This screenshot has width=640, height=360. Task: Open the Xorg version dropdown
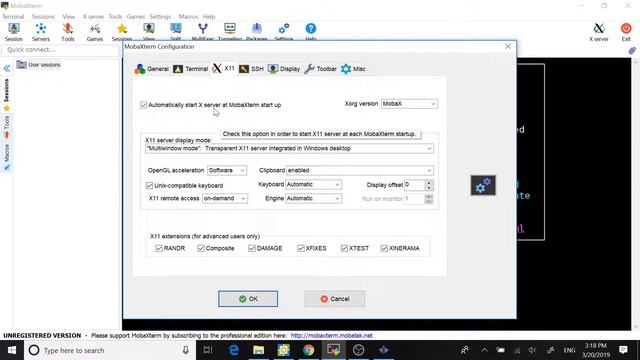pyautogui.click(x=409, y=104)
